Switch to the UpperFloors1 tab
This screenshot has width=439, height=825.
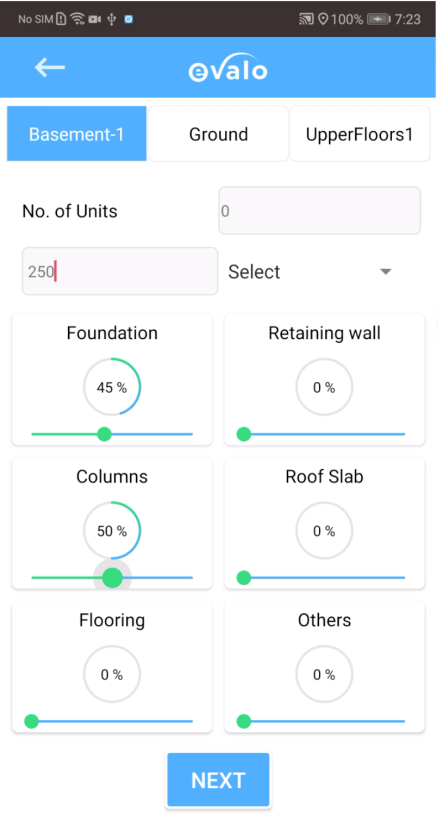click(360, 134)
